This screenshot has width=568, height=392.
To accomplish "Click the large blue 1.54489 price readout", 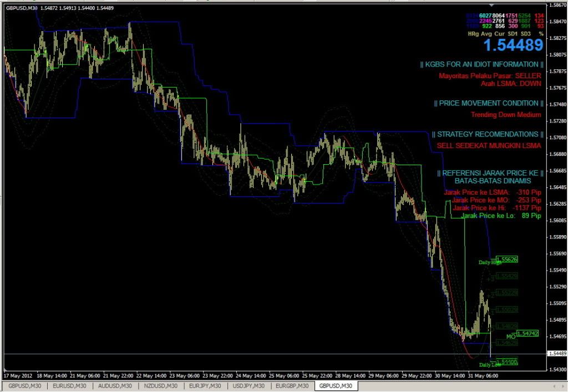I will 513,45.
